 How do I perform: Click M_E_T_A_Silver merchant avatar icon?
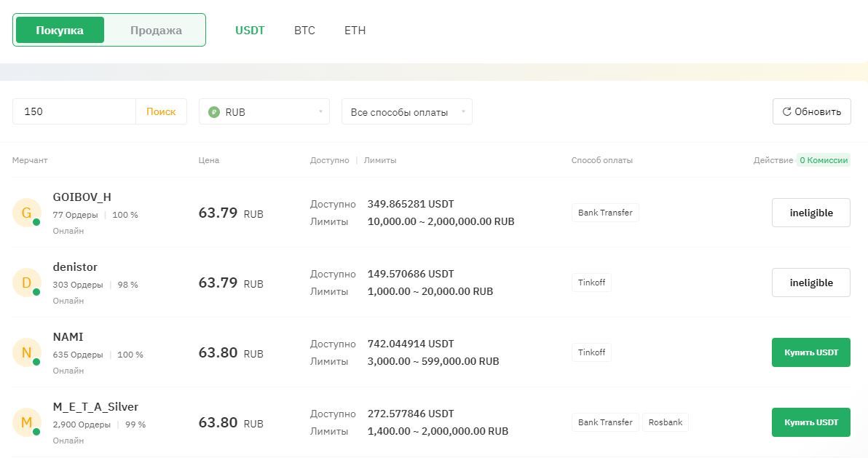(x=26, y=422)
